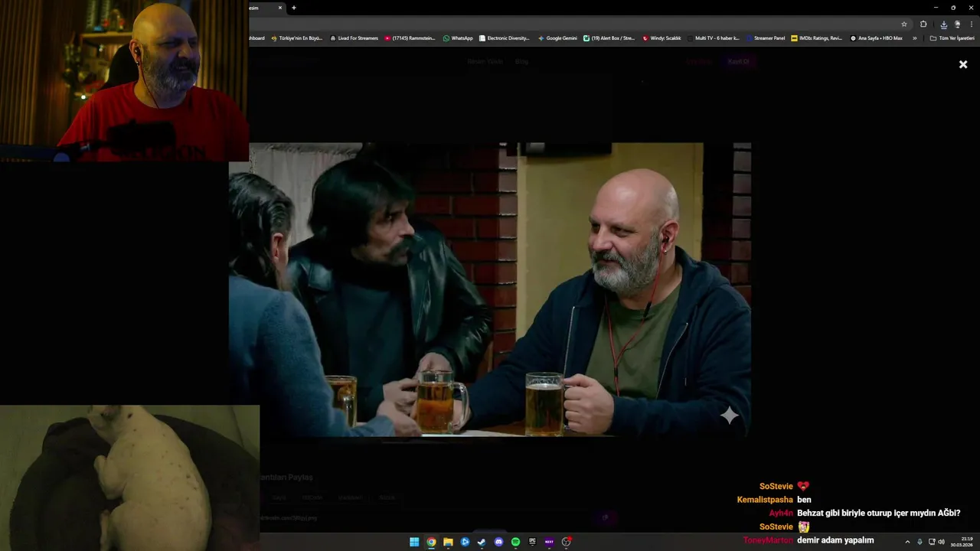Bookmark this page with the star icon
This screenshot has height=551, width=980.
[904, 24]
